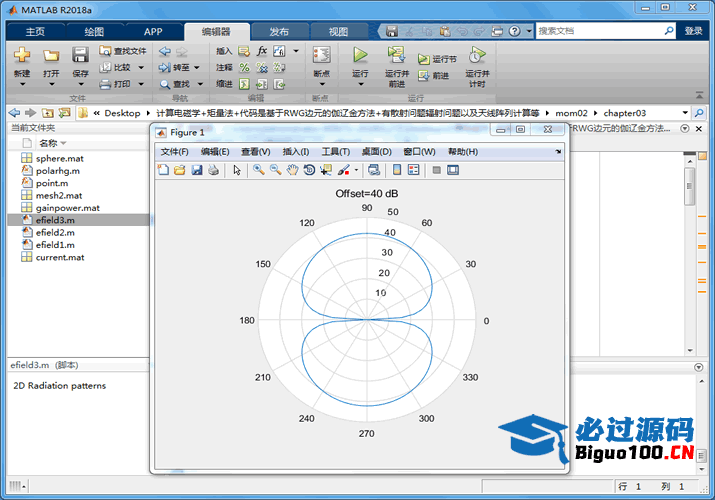Open Tools (工具) menu in Figure 1
Screen dimensions: 715x500
point(336,152)
